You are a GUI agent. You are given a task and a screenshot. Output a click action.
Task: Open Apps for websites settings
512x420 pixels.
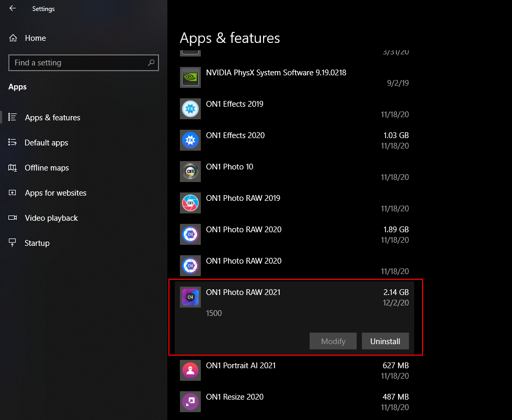55,193
